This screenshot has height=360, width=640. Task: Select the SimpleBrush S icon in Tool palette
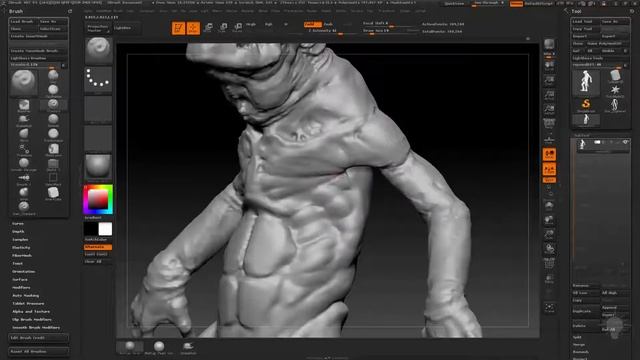point(586,105)
